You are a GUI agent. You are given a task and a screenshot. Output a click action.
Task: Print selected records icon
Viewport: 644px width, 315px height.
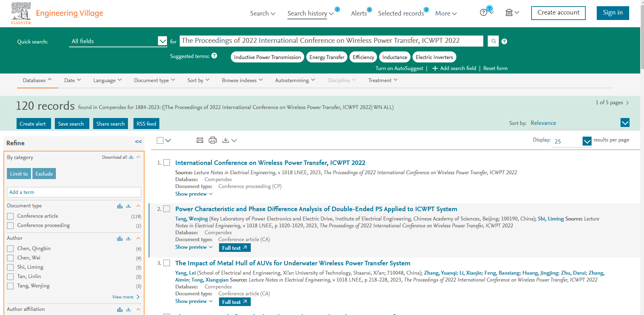(213, 140)
